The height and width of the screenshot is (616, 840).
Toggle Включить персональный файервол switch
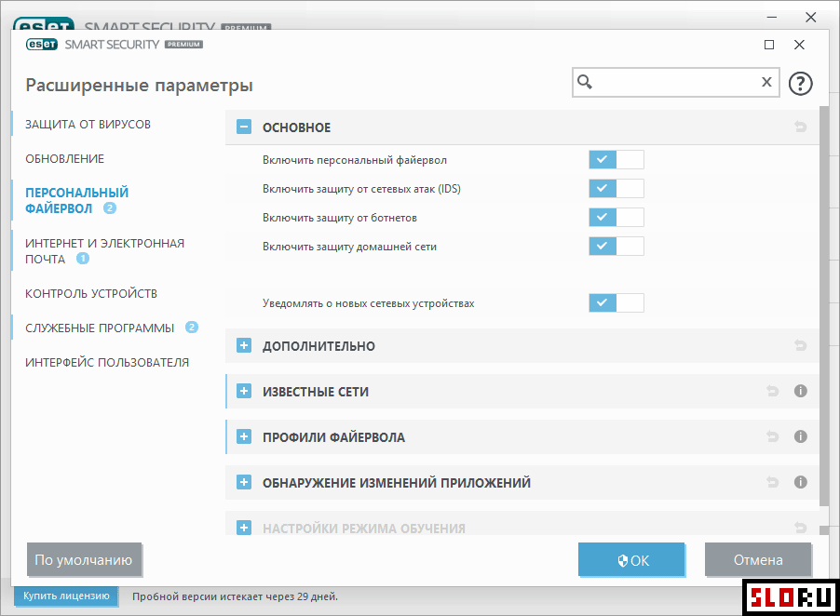coord(616,159)
